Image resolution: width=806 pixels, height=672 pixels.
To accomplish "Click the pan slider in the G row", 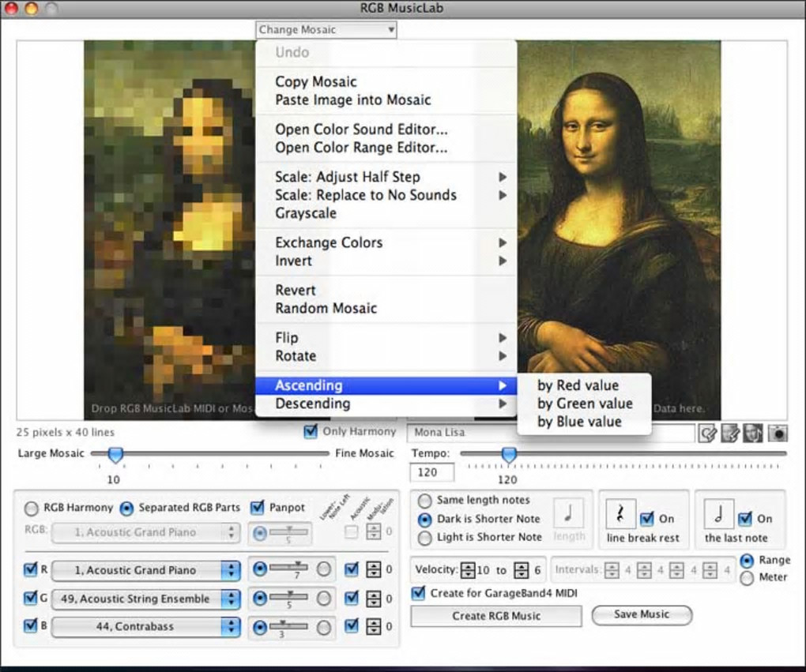I will point(289,598).
